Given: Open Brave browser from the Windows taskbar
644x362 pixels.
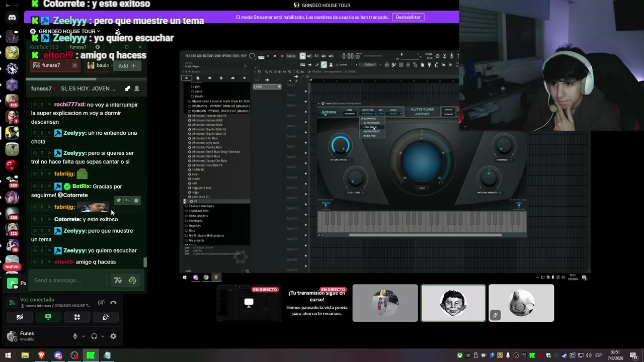Looking at the screenshot, I should pos(41,355).
